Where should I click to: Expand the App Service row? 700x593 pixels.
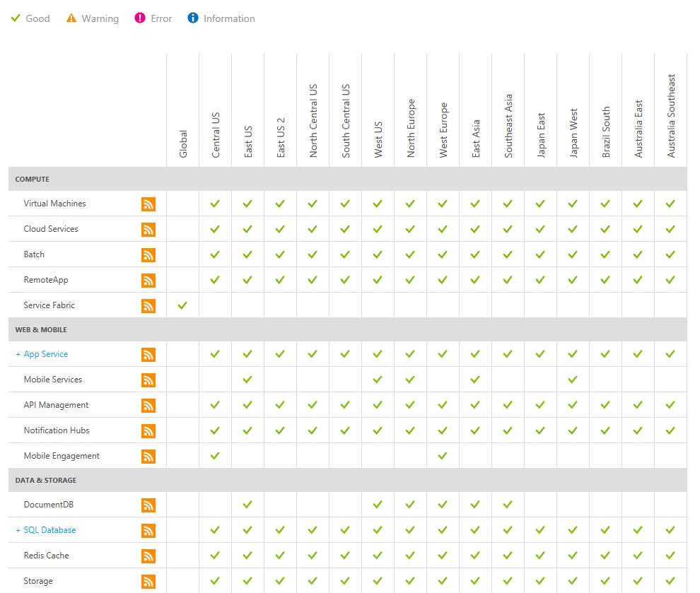click(x=18, y=354)
